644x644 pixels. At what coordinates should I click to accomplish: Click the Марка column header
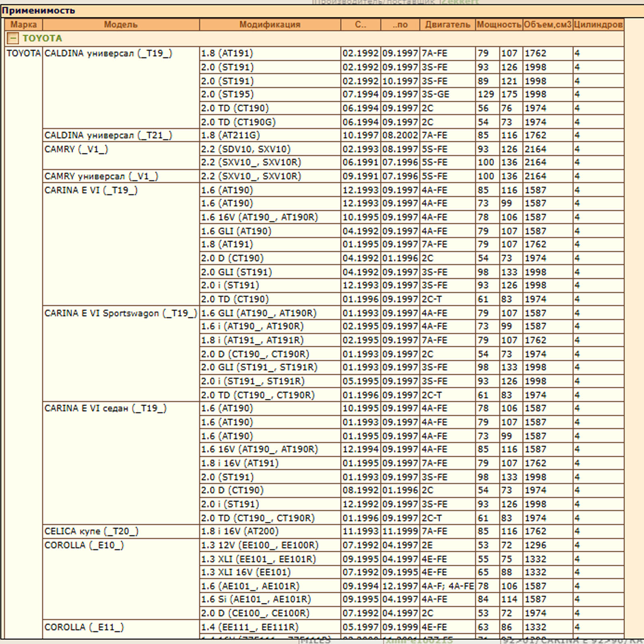pos(23,25)
